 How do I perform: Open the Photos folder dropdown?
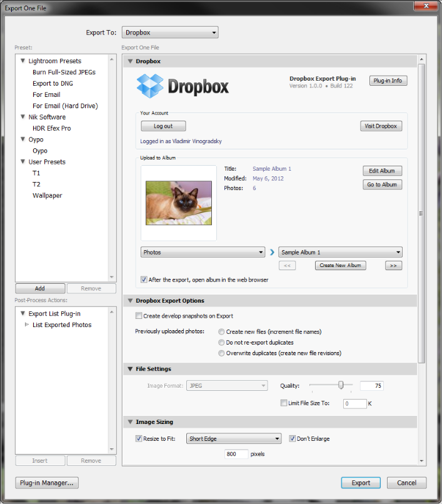click(203, 253)
